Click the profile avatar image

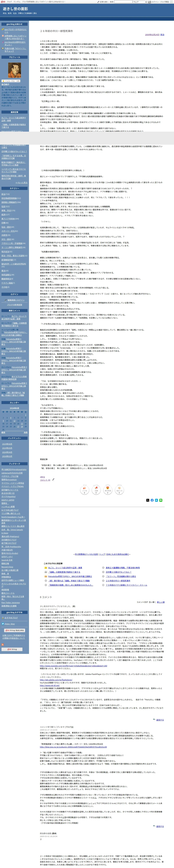click(14, 70)
